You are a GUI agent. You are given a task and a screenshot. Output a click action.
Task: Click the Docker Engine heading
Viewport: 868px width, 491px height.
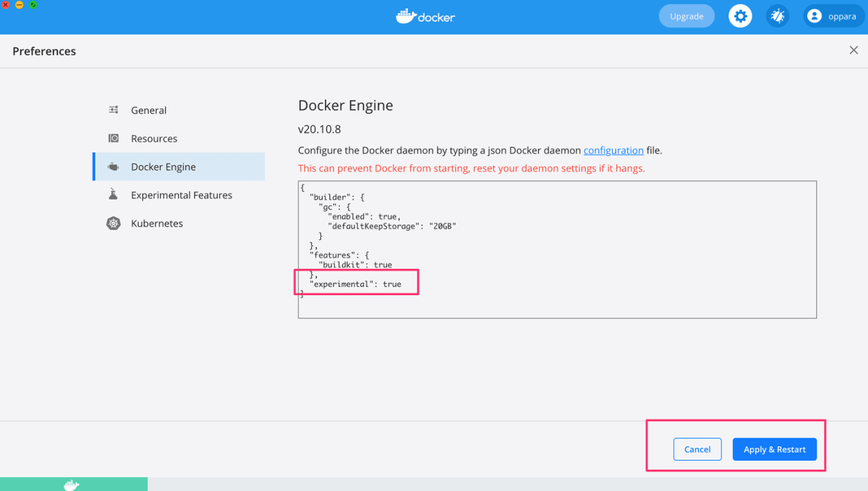(x=346, y=106)
